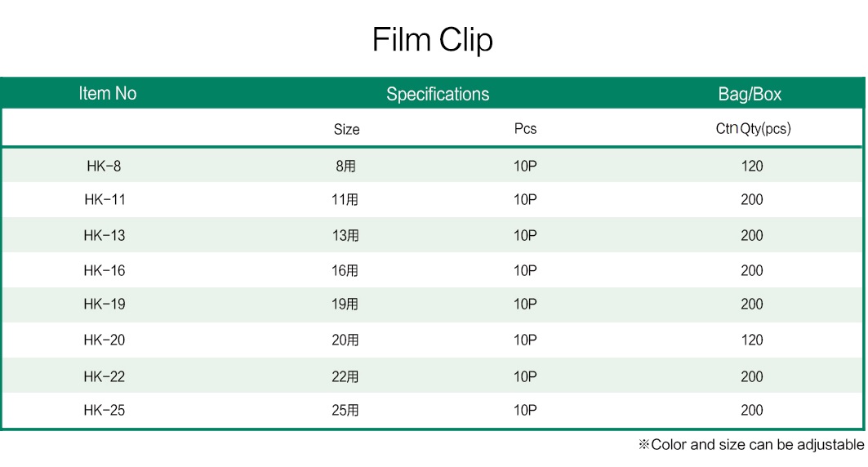
Task: Click the 10P value in HK-16 row
Action: coord(525,270)
